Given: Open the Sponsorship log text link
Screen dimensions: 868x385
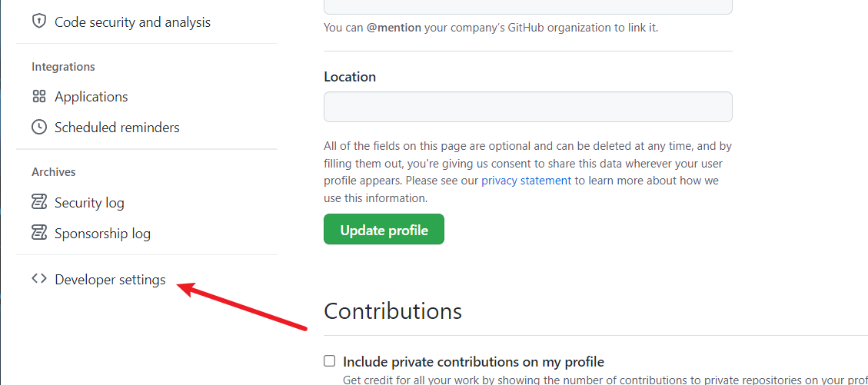Looking at the screenshot, I should [x=102, y=234].
